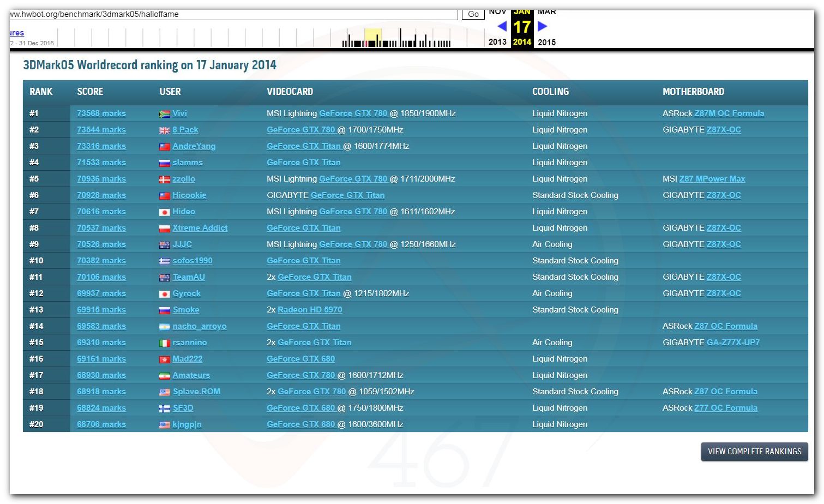View user profile of Xtreme Addict
This screenshot has height=504, width=824.
point(200,228)
